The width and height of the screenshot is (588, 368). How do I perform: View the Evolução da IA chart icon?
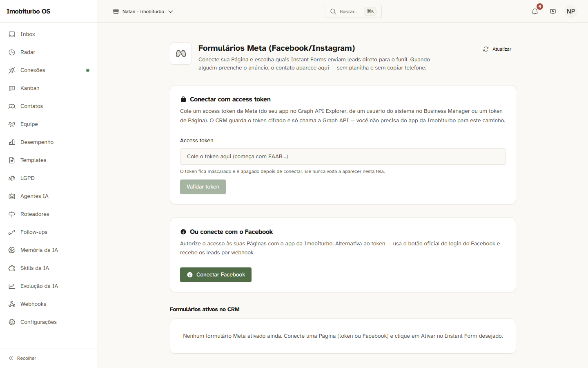(x=12, y=286)
